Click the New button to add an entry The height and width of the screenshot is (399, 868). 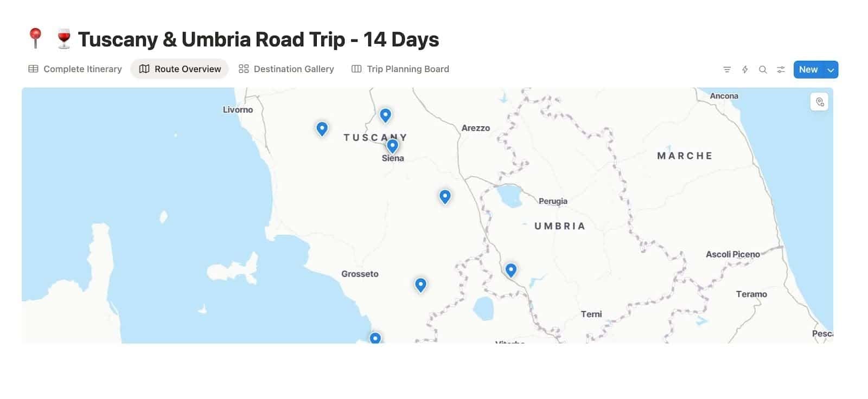(808, 69)
